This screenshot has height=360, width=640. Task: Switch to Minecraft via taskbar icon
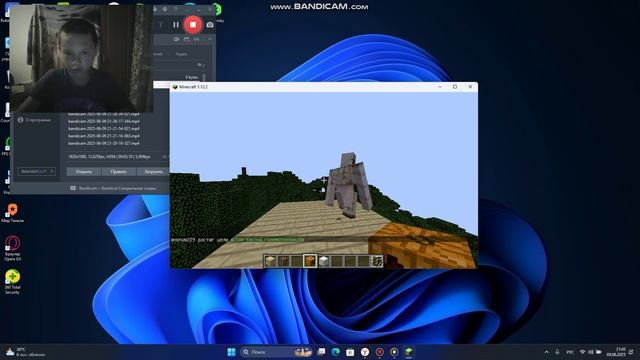409,352
